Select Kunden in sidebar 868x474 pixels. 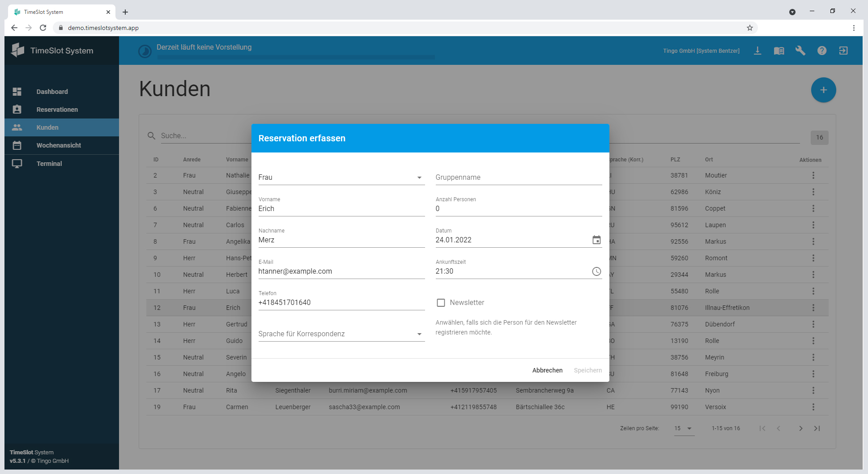point(62,127)
